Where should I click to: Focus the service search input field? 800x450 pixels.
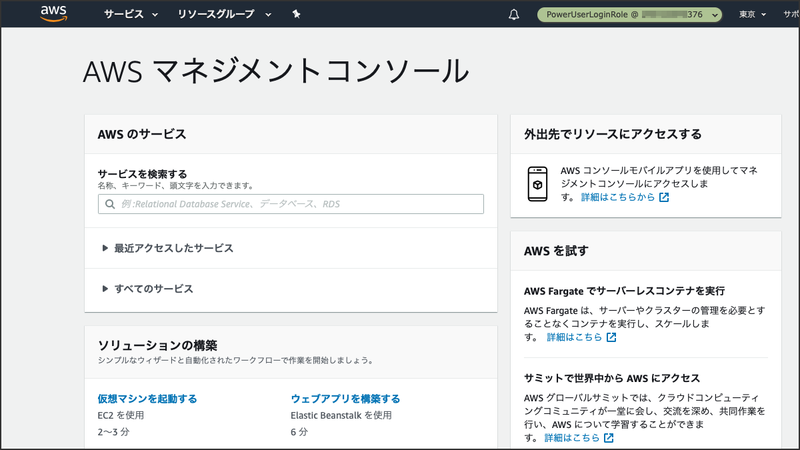pos(291,204)
